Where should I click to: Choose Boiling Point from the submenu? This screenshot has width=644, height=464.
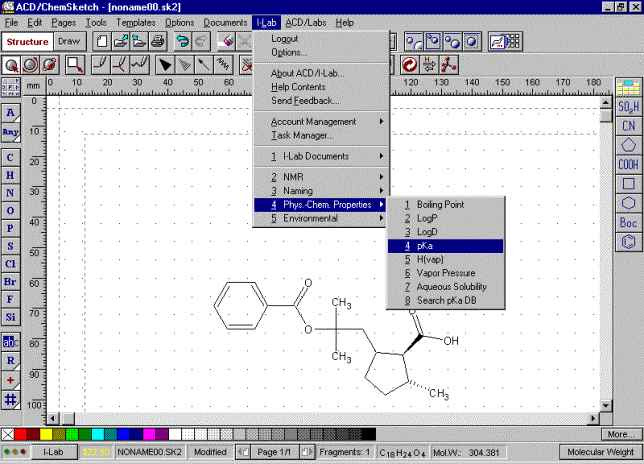pyautogui.click(x=445, y=204)
